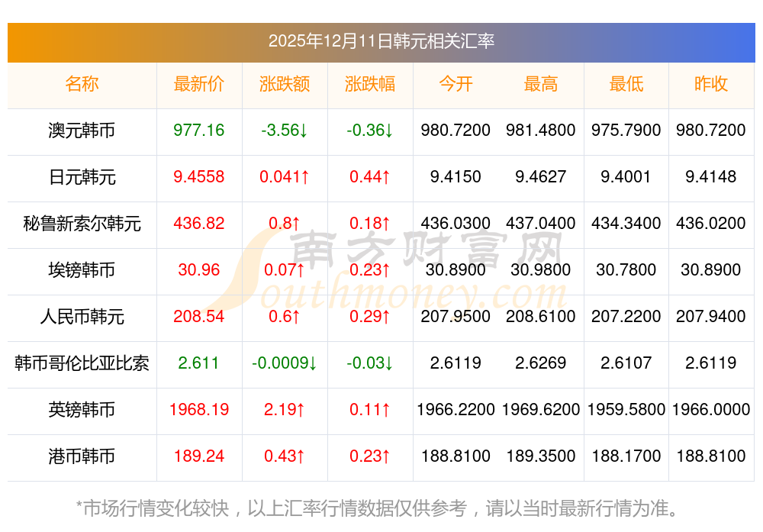Select the opening value 9.4150
The width and height of the screenshot is (763, 532).
[456, 176]
